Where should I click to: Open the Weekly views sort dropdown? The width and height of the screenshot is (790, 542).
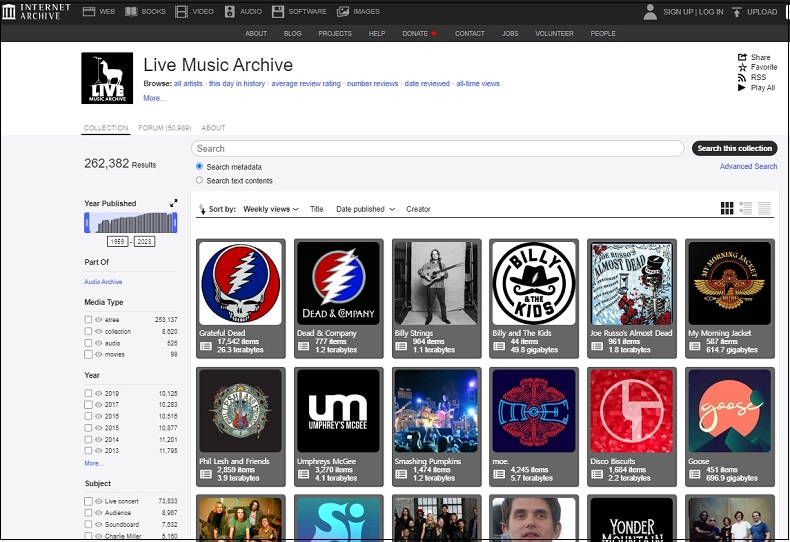[271, 209]
